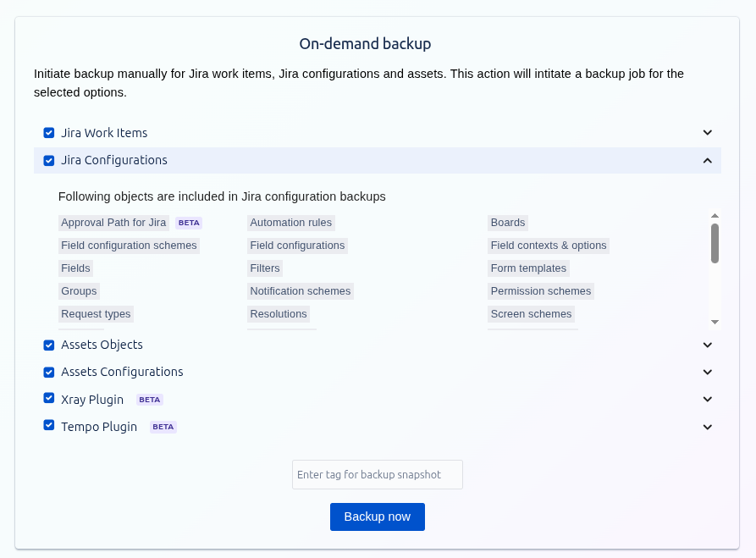Expand the Jira Work Items section chevron
The image size is (756, 558).
click(x=708, y=133)
